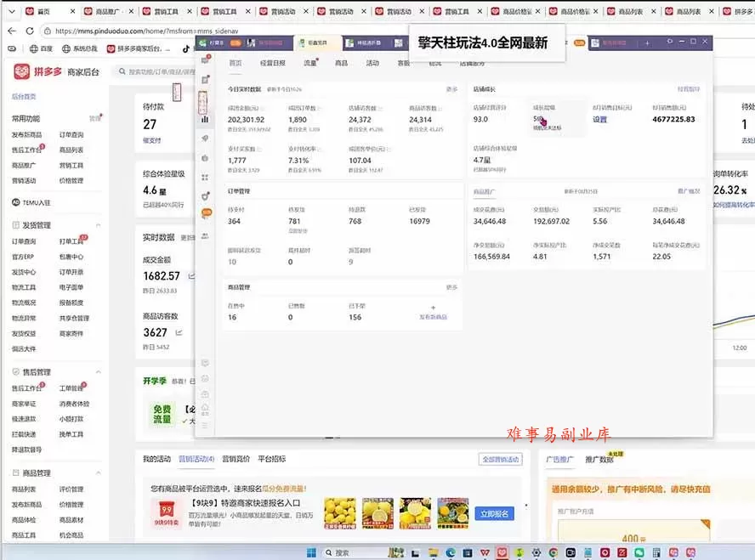Click the Pinduoduo logo in the merchant backend
755x560 pixels.
[21, 71]
